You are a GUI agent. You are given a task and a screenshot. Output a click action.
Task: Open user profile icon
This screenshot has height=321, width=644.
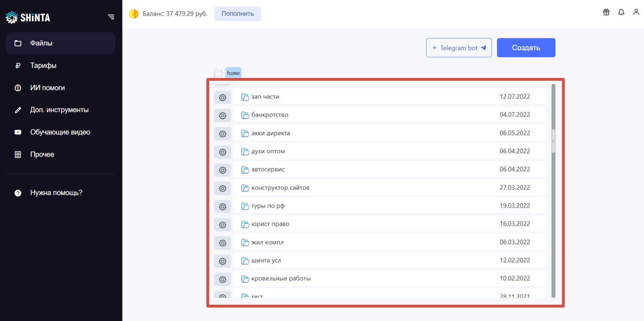(636, 12)
